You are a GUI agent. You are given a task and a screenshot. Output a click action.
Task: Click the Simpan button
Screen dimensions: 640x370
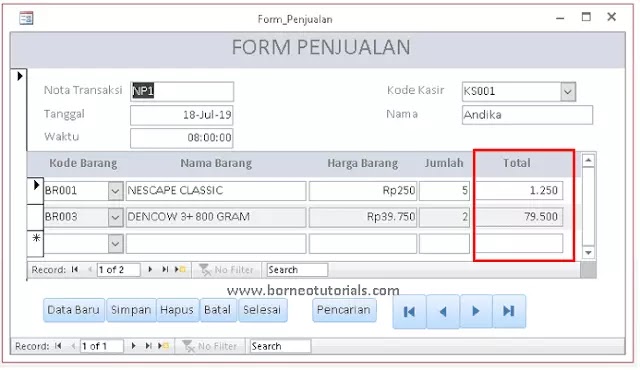coord(131,310)
